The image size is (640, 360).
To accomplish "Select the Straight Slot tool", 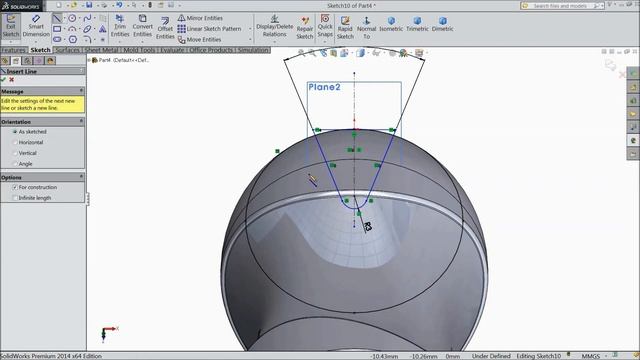I will point(57,39).
